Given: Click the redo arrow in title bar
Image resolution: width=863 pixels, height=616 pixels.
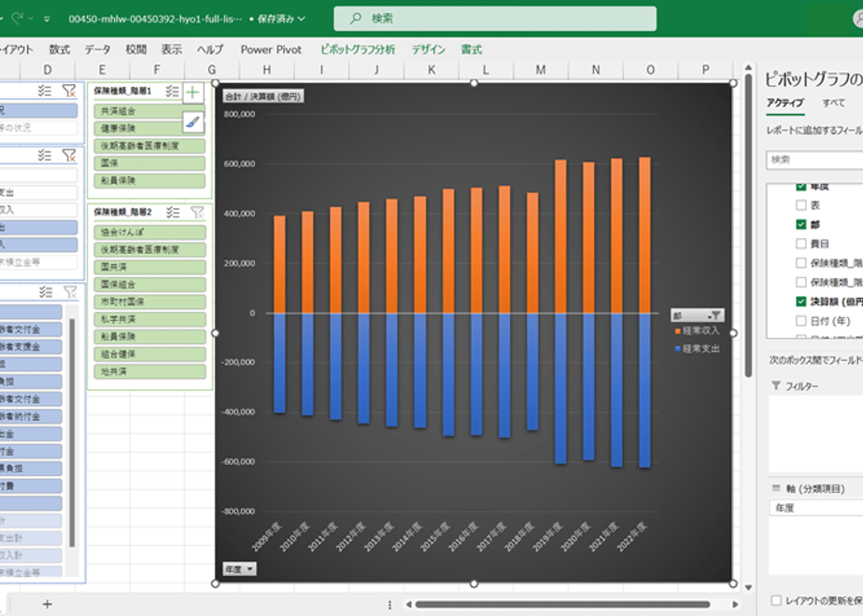Looking at the screenshot, I should pos(18,18).
